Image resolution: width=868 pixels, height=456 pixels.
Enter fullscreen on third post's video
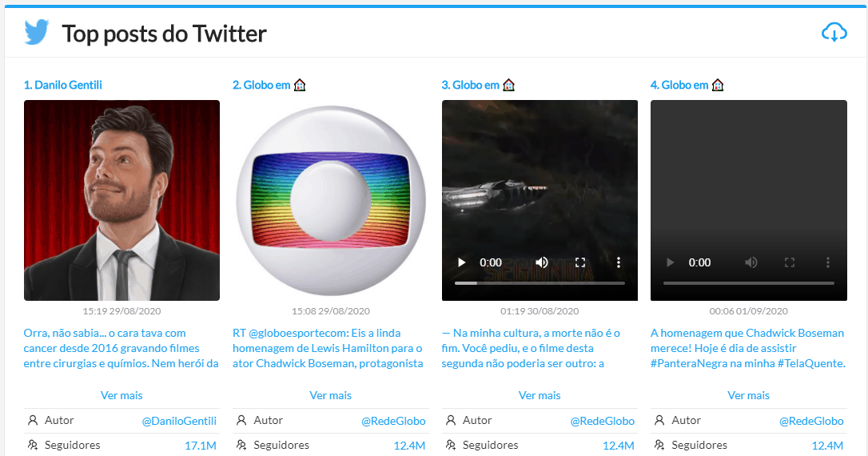tap(581, 262)
